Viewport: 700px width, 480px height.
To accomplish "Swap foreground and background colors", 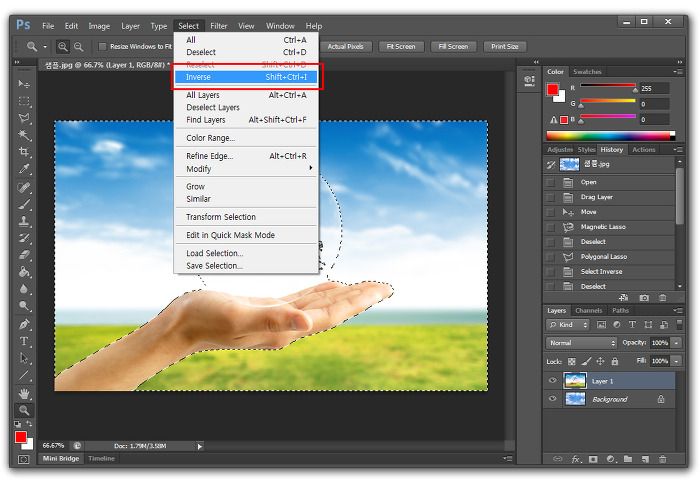I will click(29, 423).
